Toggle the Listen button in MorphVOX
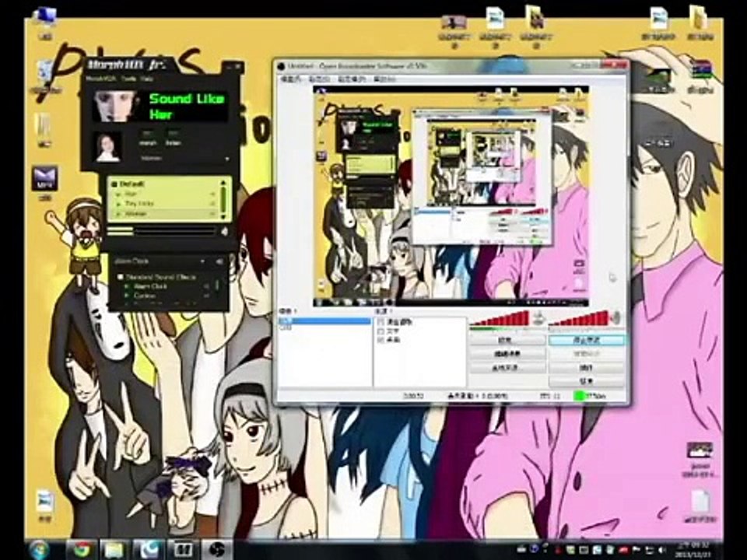The height and width of the screenshot is (560, 747). (173, 138)
